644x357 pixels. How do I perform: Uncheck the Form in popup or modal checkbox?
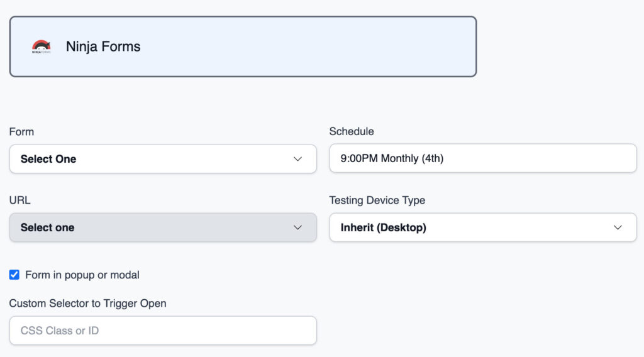pos(14,275)
